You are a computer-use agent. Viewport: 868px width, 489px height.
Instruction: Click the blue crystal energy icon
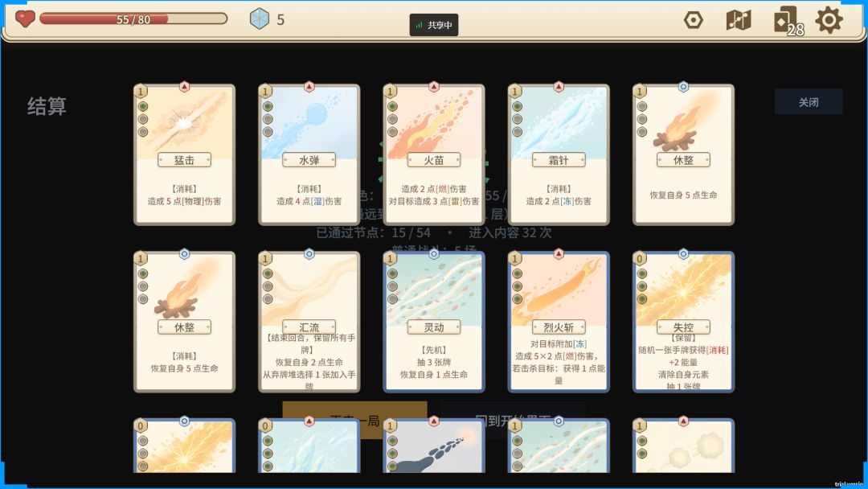click(259, 18)
